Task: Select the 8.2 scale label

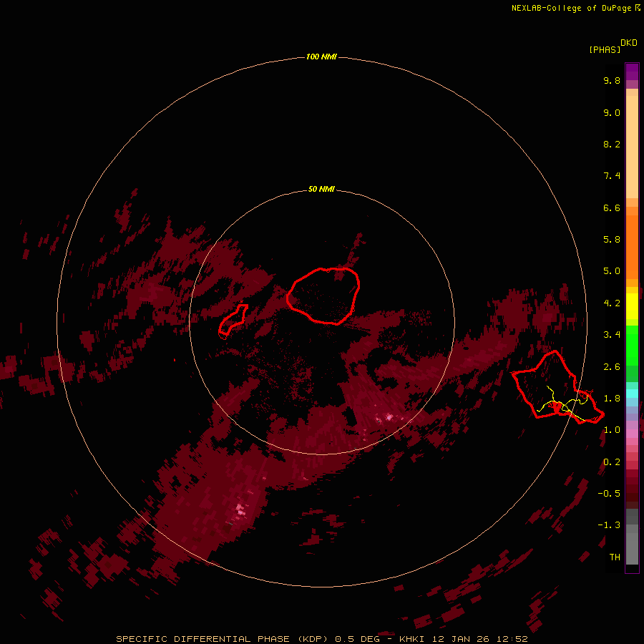Action: tap(612, 144)
